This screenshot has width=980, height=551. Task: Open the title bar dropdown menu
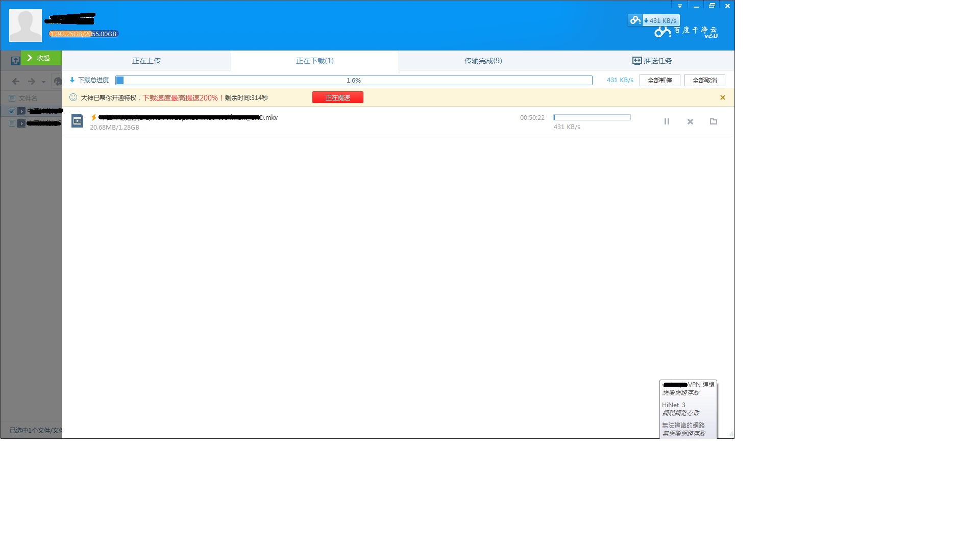[679, 6]
